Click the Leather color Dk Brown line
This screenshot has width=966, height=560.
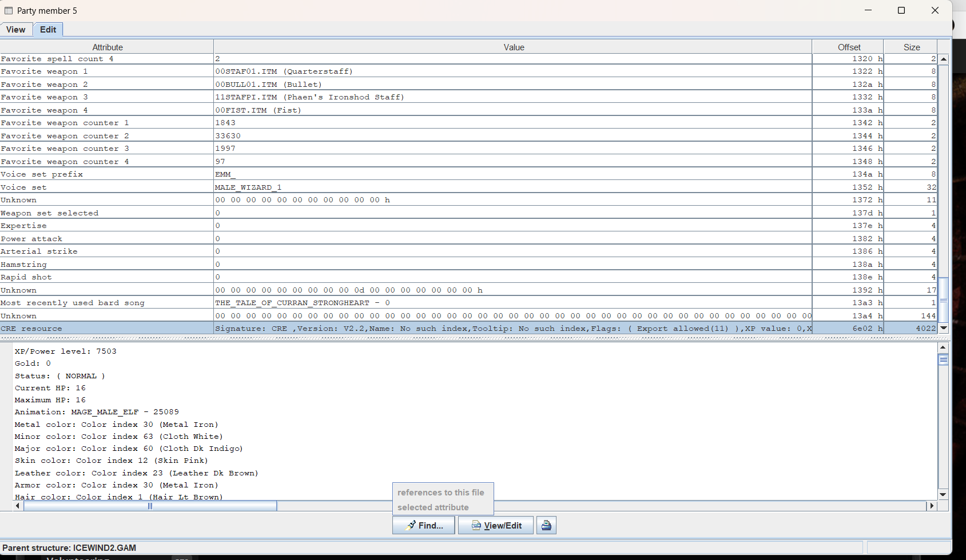click(x=137, y=473)
